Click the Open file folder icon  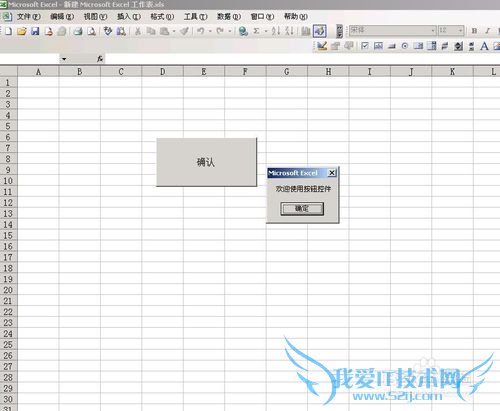tap(22, 31)
